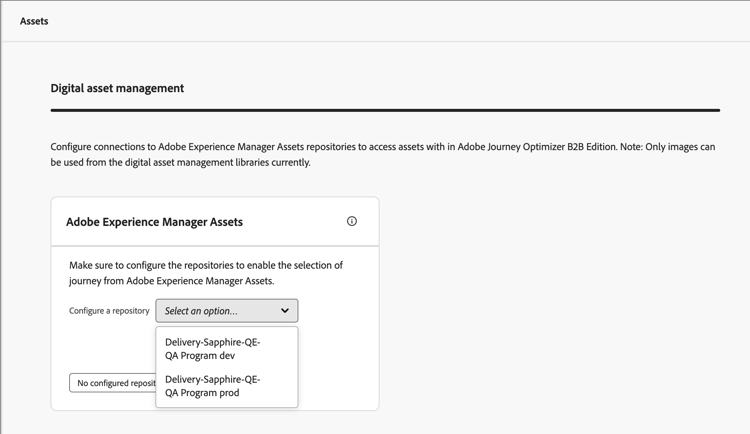Click the 'Adobe Experience Manager Assets' card title
The width and height of the screenshot is (750, 434).
tap(154, 222)
